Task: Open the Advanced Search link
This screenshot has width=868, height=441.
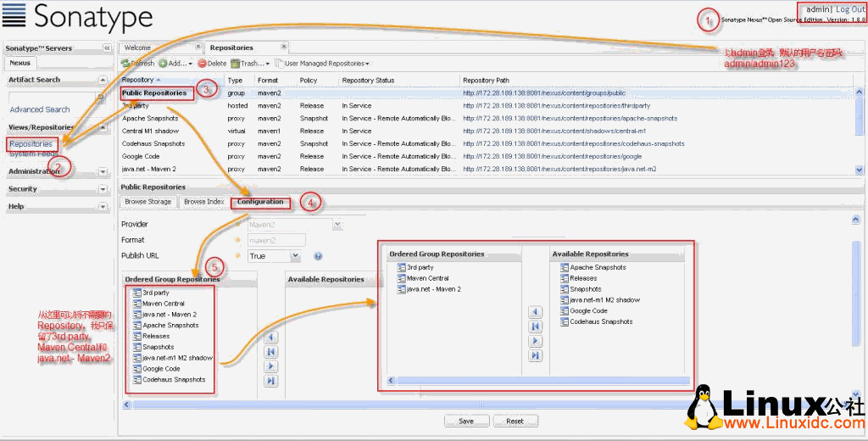Action: [40, 109]
